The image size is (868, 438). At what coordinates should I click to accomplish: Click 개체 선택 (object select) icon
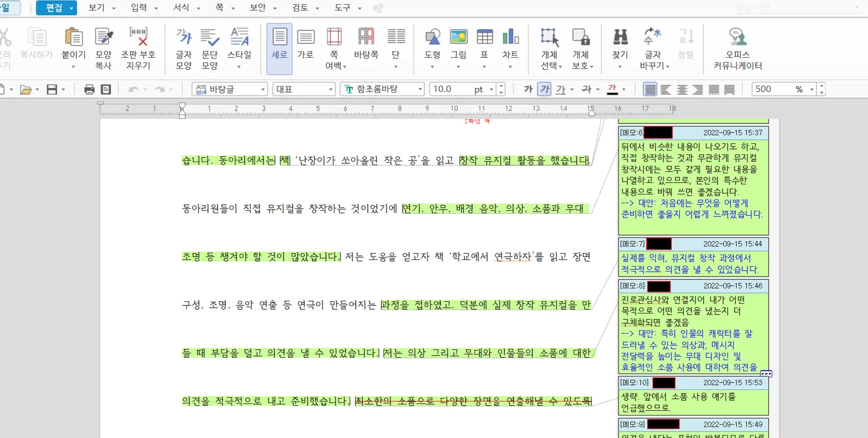coord(550,38)
